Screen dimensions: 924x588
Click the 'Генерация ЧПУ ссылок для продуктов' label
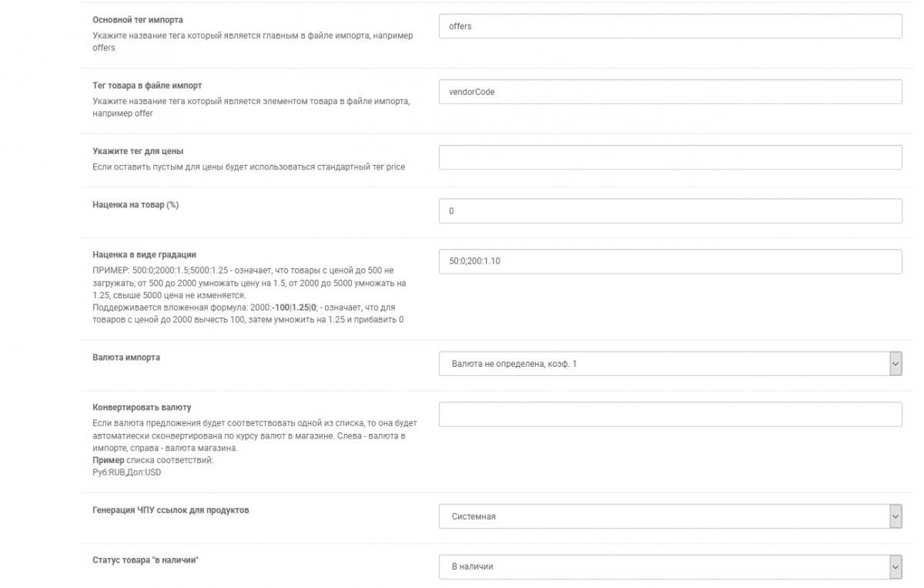coord(171,510)
